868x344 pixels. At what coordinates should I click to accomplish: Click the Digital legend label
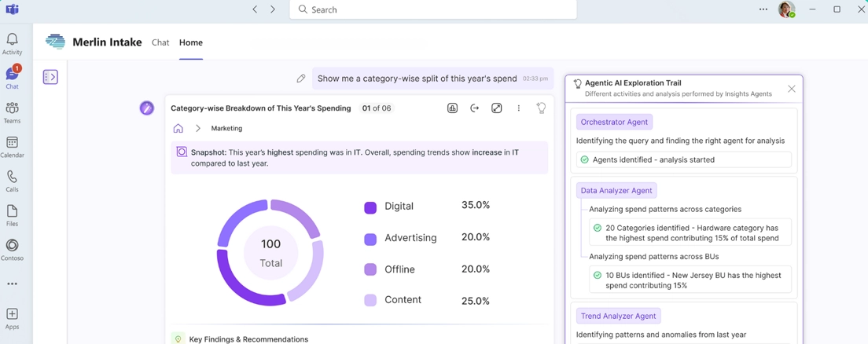coord(399,207)
